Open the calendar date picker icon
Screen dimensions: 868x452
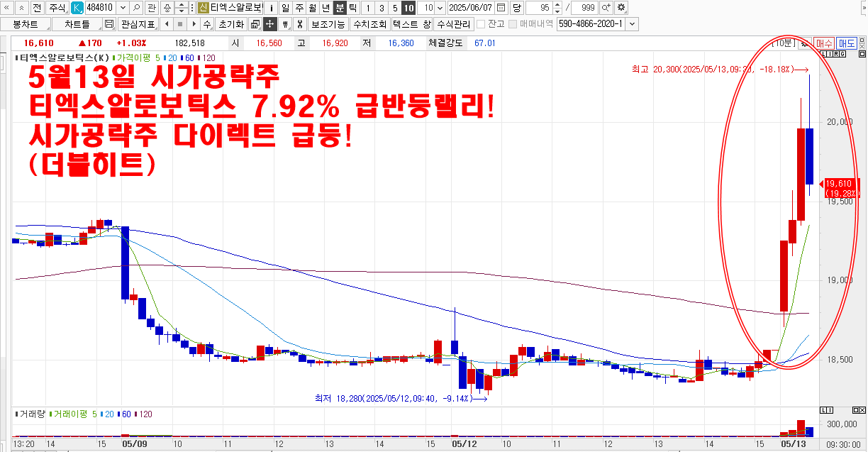(x=501, y=8)
